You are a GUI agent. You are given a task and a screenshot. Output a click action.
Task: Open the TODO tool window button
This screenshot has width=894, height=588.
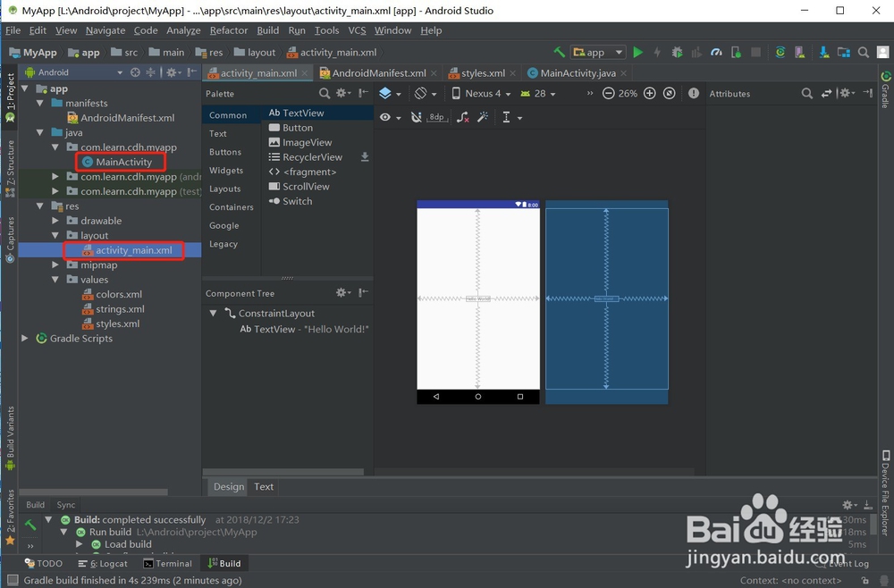click(44, 564)
